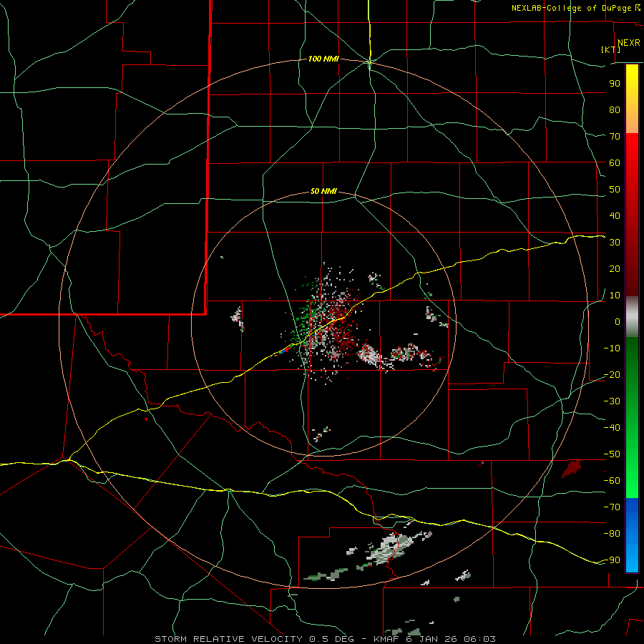
Task: Click the 40 value on the velocity scale
Action: point(615,216)
